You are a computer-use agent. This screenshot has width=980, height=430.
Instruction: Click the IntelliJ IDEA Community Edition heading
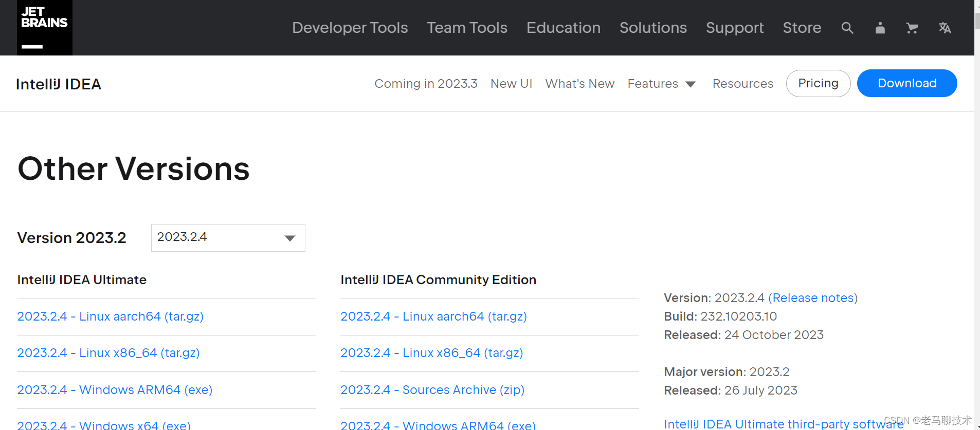(x=439, y=280)
